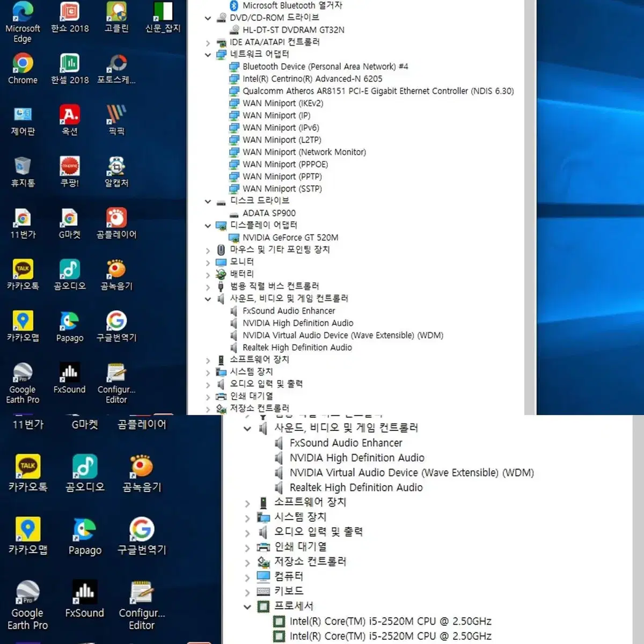Select the 디스크 드라이브 category label
Screen dimensions: 644x644
coord(259,201)
